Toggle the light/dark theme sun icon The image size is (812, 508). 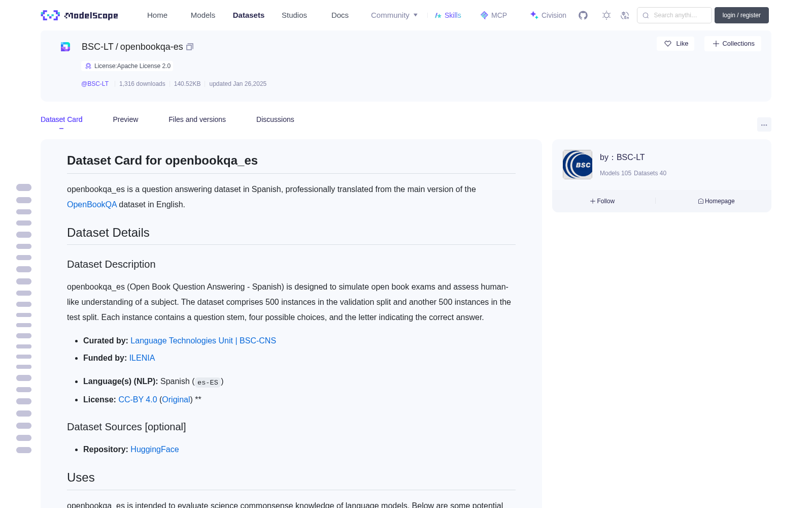[x=606, y=15]
